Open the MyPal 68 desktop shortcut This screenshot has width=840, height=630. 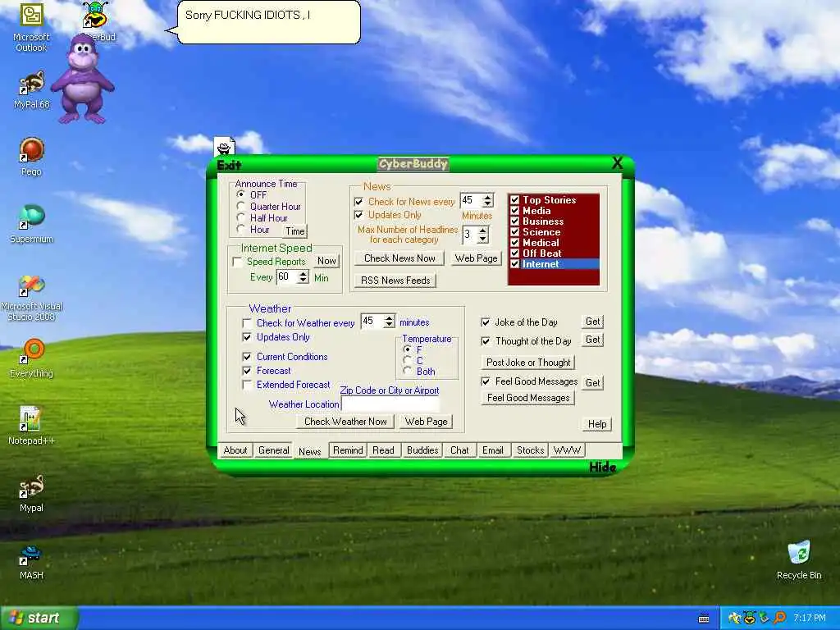pyautogui.click(x=31, y=90)
